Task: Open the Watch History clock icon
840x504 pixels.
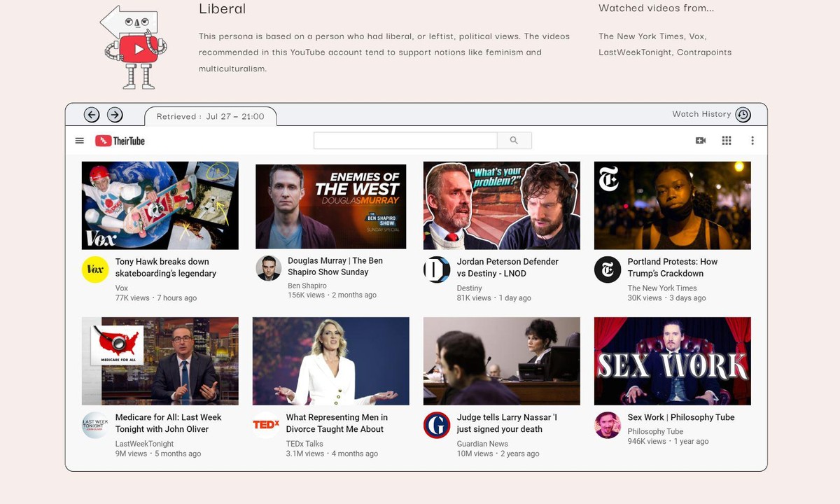Action: [x=743, y=115]
